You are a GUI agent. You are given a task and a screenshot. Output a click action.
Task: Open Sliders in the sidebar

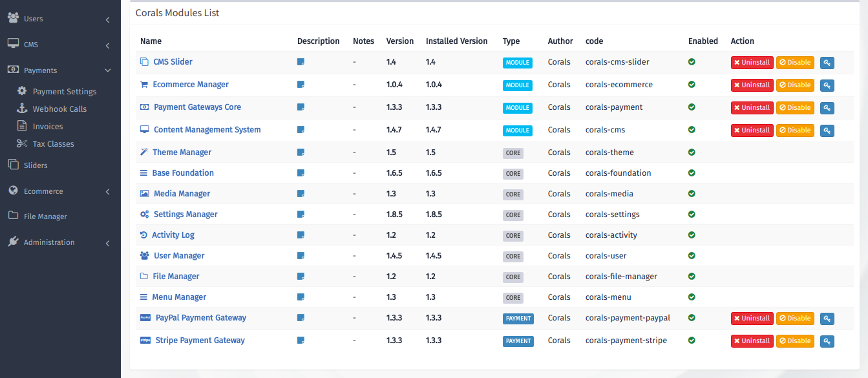click(x=36, y=165)
